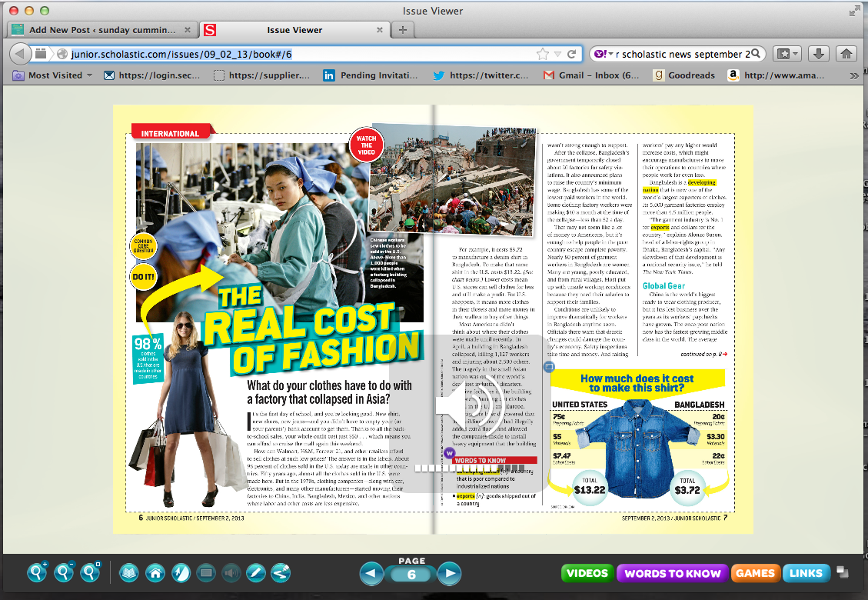Go to the viewer's home icon in bottom toolbar
868x600 pixels.
coord(155,573)
